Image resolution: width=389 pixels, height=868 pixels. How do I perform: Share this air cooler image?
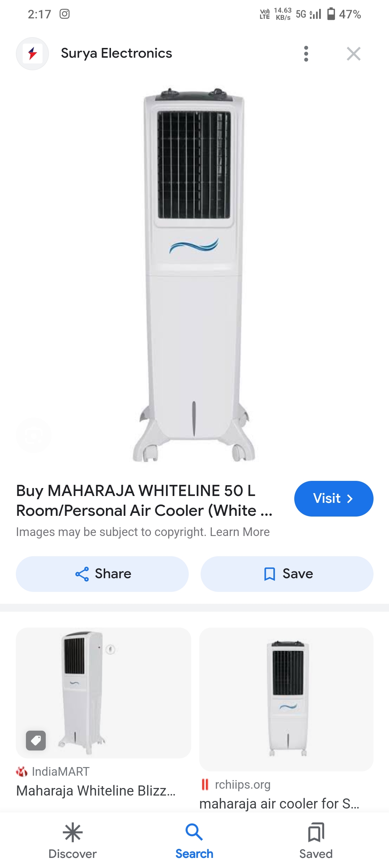[x=102, y=574]
